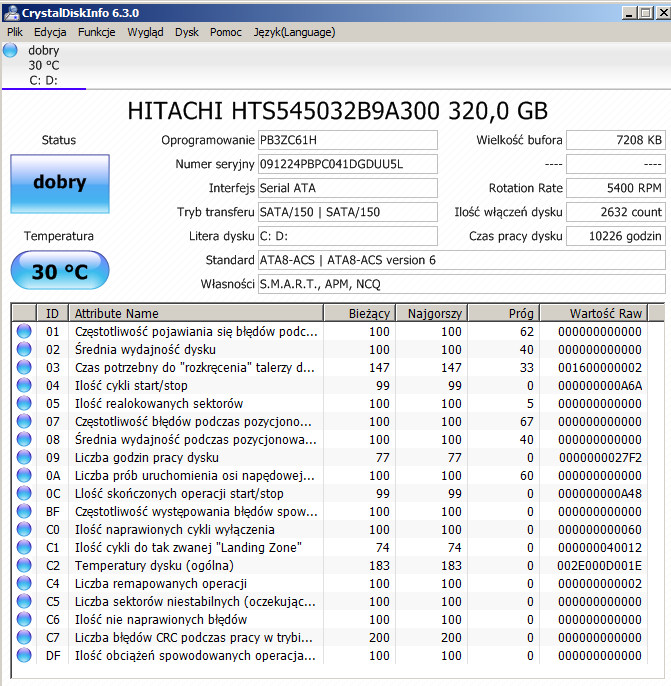
Task: Click the status orb for attribute 04
Action: (x=24, y=385)
